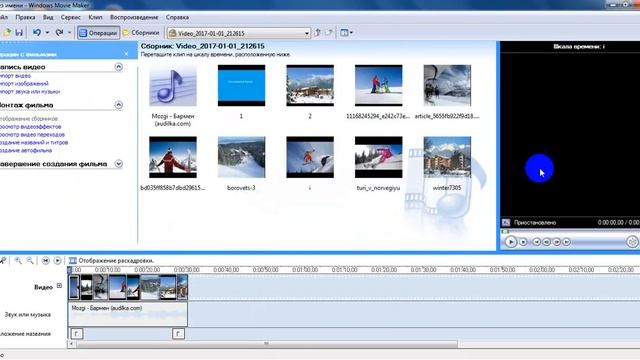Click the Zoom in timeline magnifier icon
The height and width of the screenshot is (360, 640).
click(18, 260)
